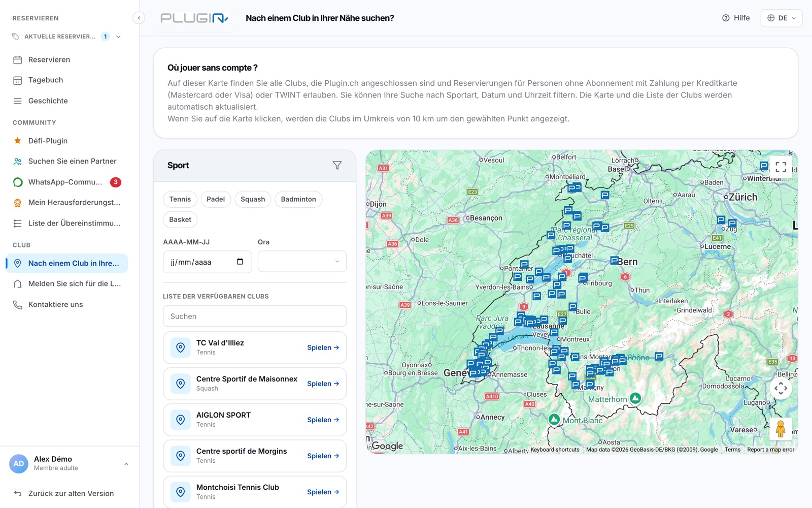The image size is (812, 508).
Task: Open the Ora time dropdown
Action: tap(302, 262)
